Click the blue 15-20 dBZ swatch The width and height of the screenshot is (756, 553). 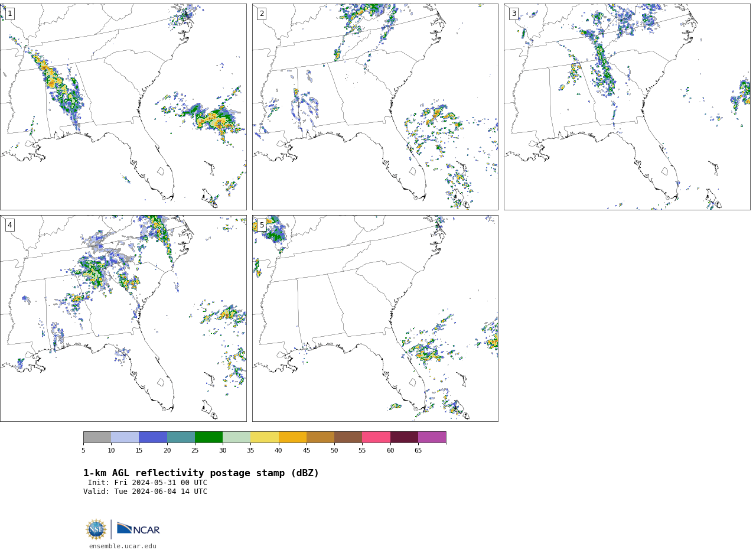tap(153, 437)
